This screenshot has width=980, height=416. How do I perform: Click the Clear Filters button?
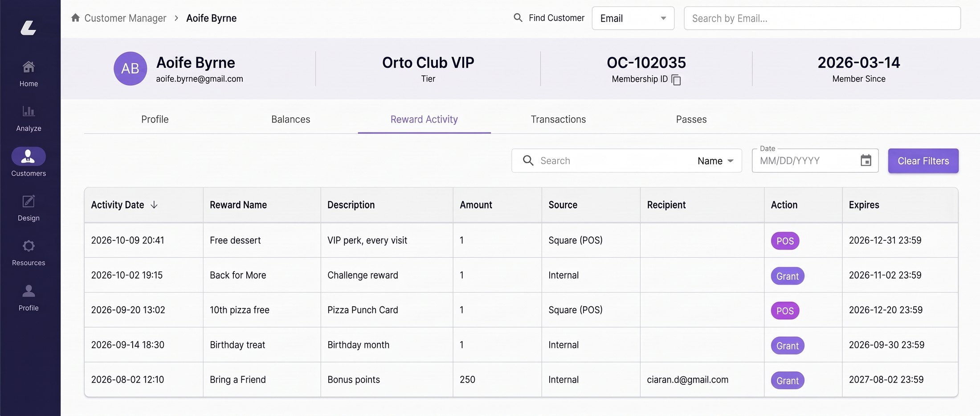tap(923, 161)
